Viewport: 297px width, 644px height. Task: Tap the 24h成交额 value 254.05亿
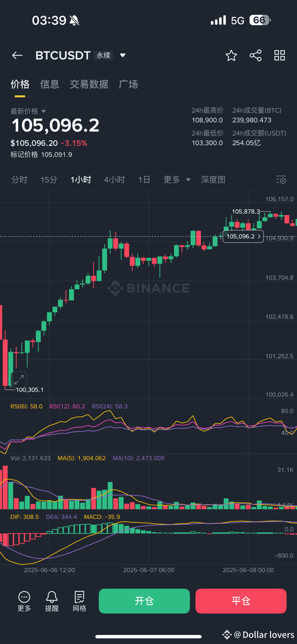pos(246,143)
